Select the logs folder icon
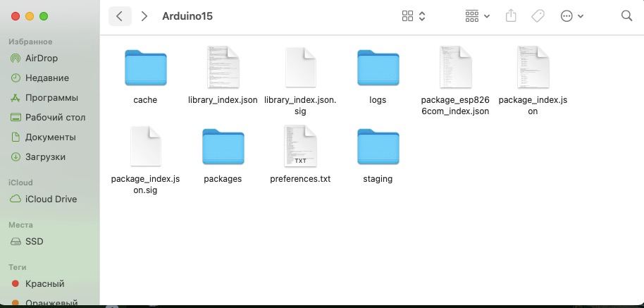Image resolution: width=644 pixels, height=308 pixels. click(x=378, y=68)
